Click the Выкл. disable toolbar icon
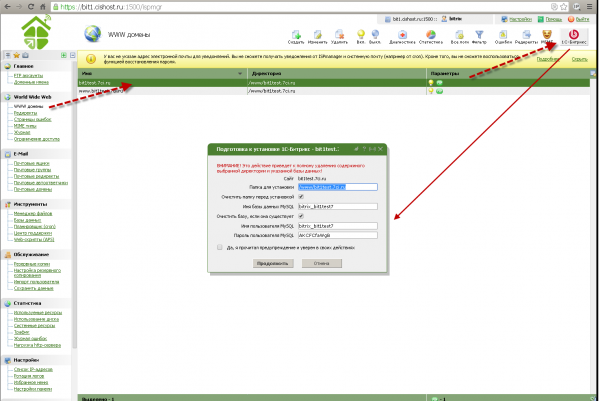 (375, 36)
